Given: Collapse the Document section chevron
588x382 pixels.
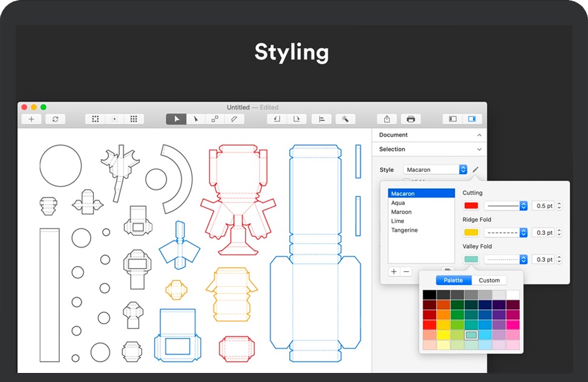Looking at the screenshot, I should (x=479, y=135).
